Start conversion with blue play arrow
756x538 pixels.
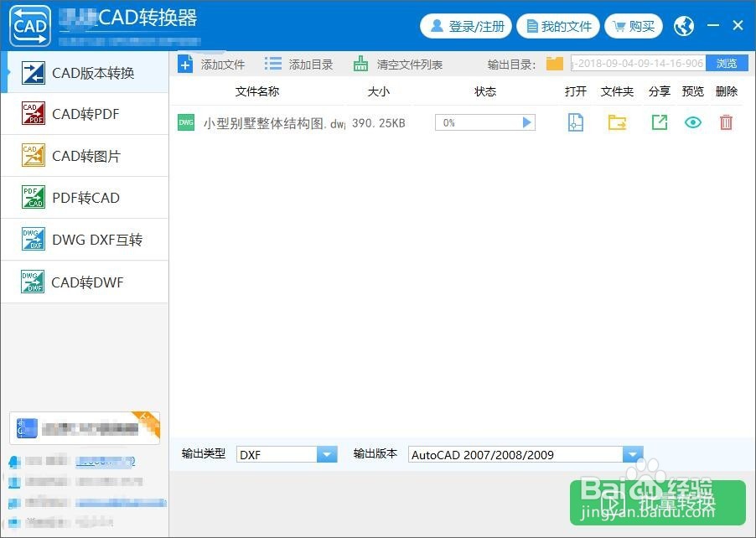click(x=527, y=122)
